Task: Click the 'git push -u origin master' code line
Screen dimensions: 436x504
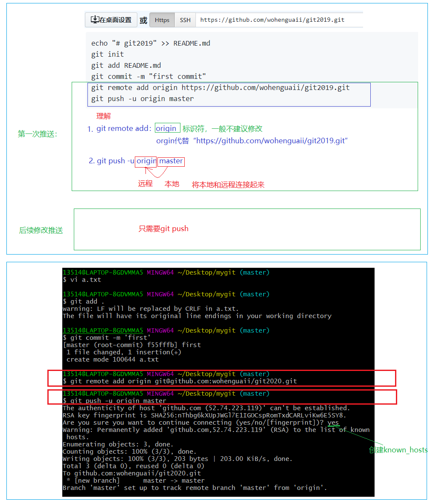Action: pyautogui.click(x=142, y=98)
